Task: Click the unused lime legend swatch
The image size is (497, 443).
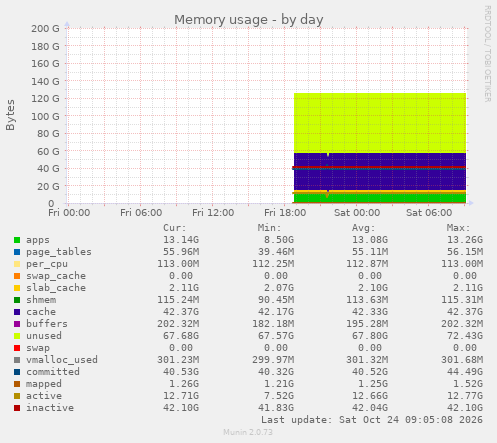Action: click(x=17, y=336)
